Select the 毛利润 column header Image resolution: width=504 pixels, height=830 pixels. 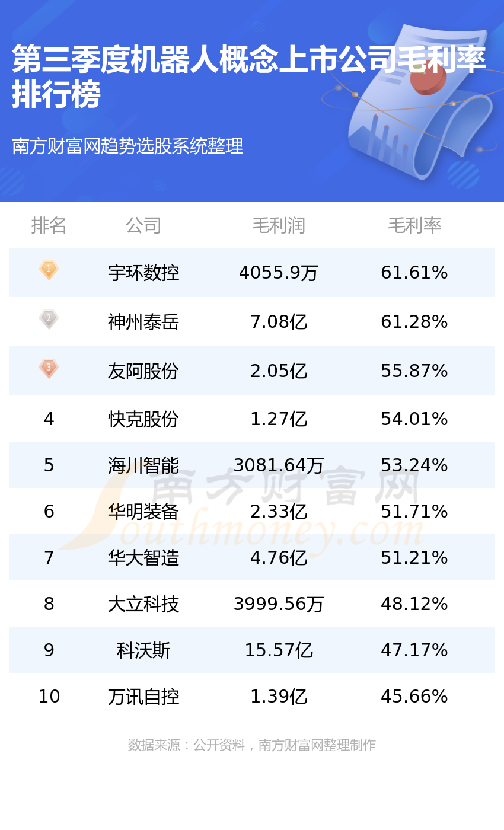point(279,225)
